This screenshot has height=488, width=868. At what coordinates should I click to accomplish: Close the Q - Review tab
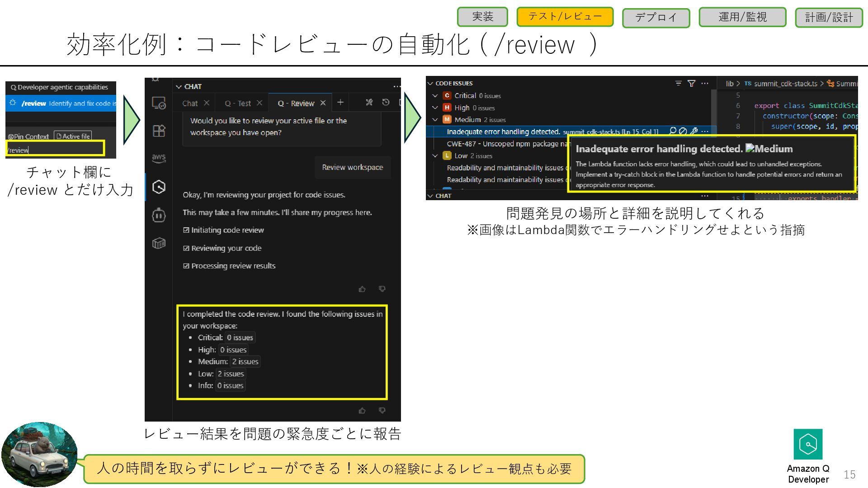tap(323, 103)
